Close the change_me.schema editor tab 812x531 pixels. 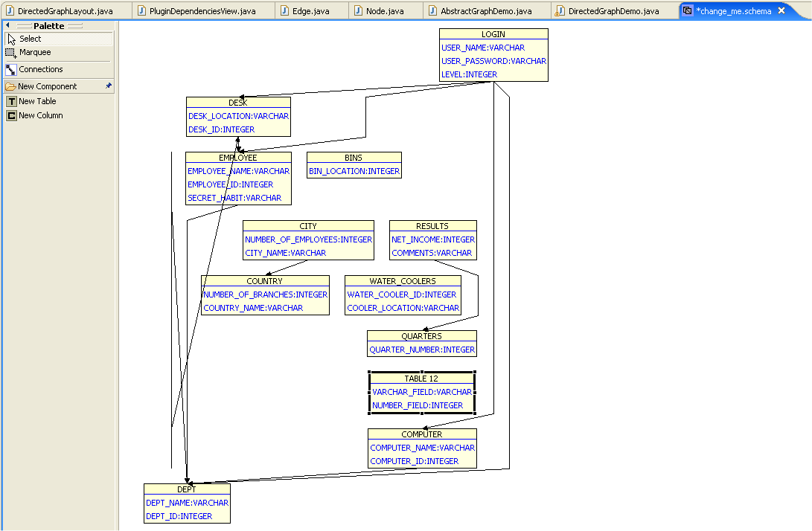click(781, 11)
